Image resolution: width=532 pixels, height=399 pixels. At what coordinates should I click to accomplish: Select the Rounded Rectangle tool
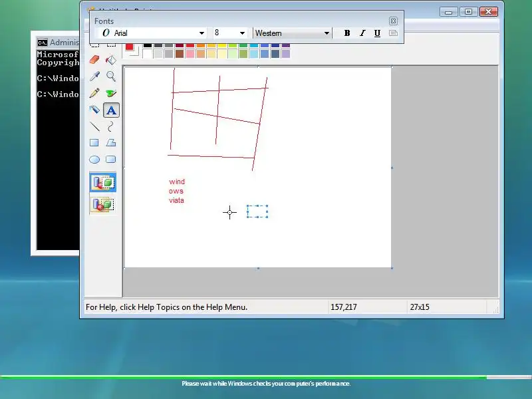point(111,160)
